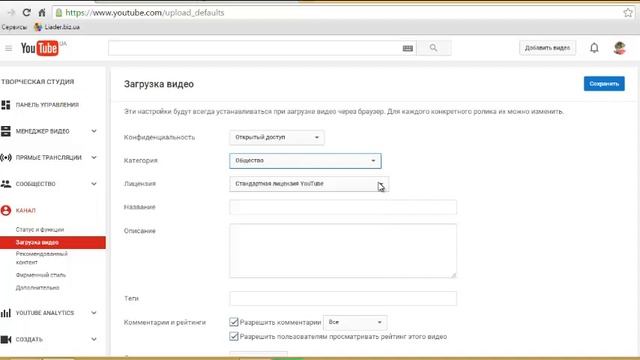Screen dimensions: 640x360
Task: Toggle checkbox for viewing video rating
Action: pos(233,336)
